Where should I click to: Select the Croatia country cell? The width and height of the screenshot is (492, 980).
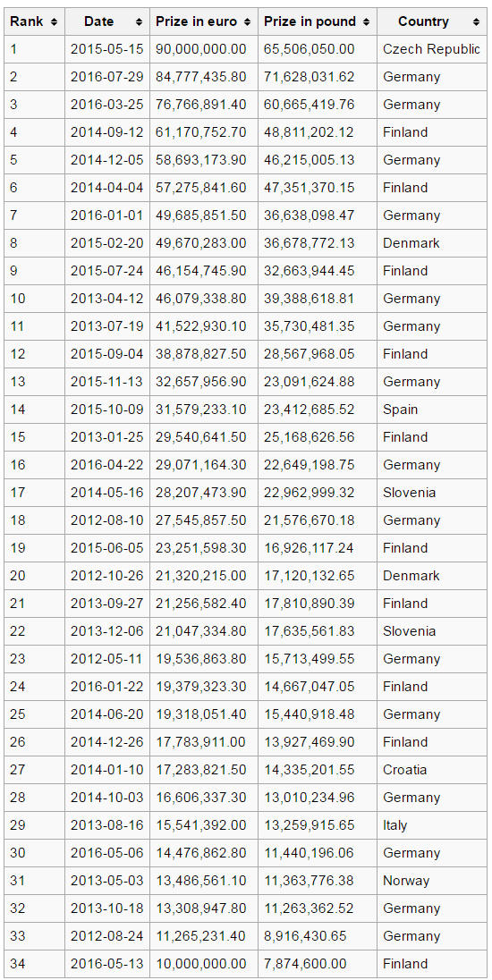point(432,769)
